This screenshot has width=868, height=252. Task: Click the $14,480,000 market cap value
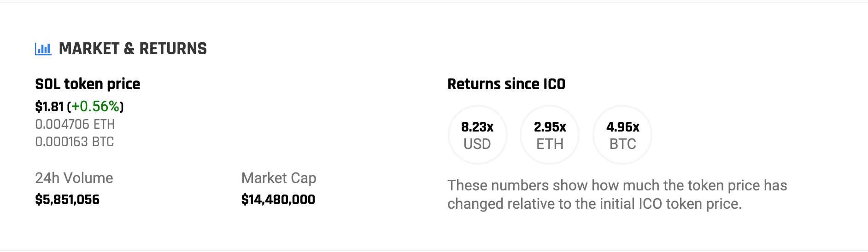pos(278,200)
